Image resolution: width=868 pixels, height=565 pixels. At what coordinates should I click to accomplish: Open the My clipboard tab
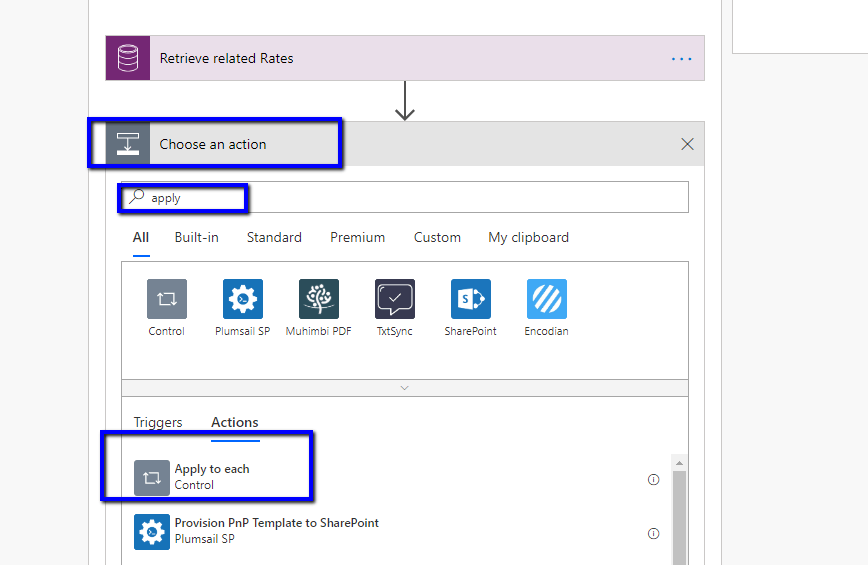528,237
